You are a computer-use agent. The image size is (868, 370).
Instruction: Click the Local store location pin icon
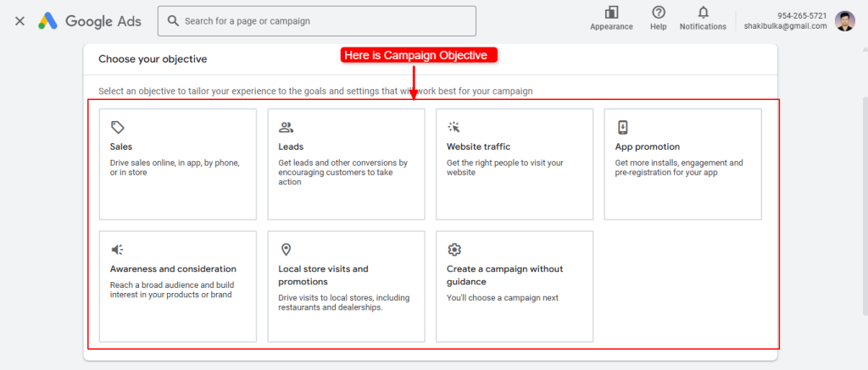[286, 250]
